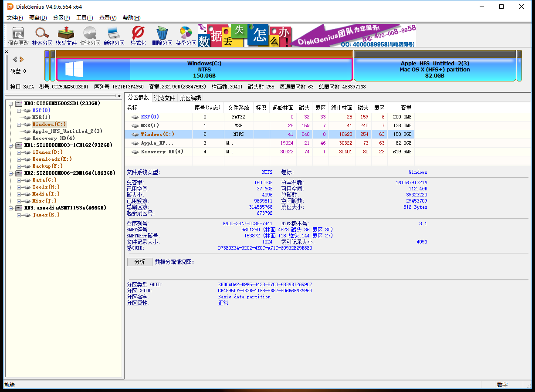Click the Basic data partition text
Image resolution: width=535 pixels, height=392 pixels.
pyautogui.click(x=244, y=297)
